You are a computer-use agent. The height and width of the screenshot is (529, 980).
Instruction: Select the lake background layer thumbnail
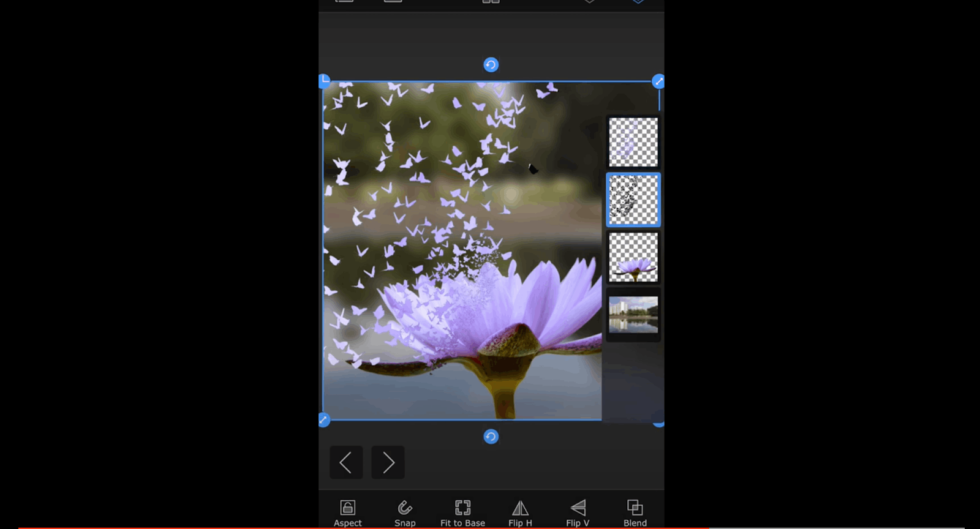tap(633, 315)
